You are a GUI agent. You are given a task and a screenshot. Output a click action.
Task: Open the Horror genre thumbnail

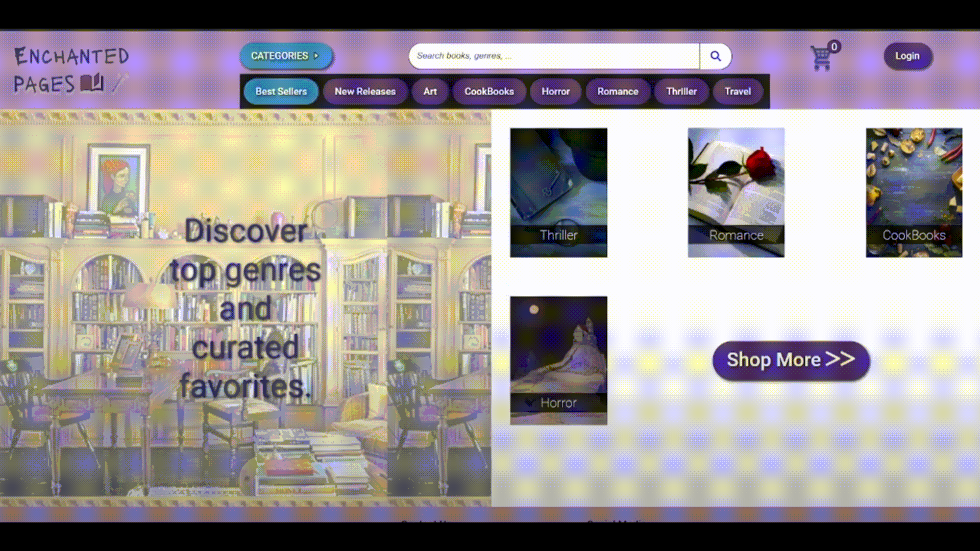click(x=558, y=360)
